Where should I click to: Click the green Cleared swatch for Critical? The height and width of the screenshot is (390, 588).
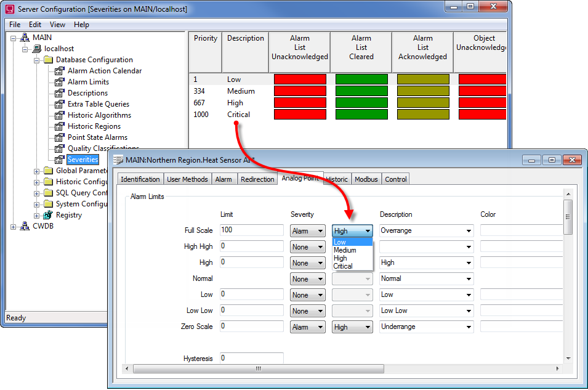click(x=361, y=115)
